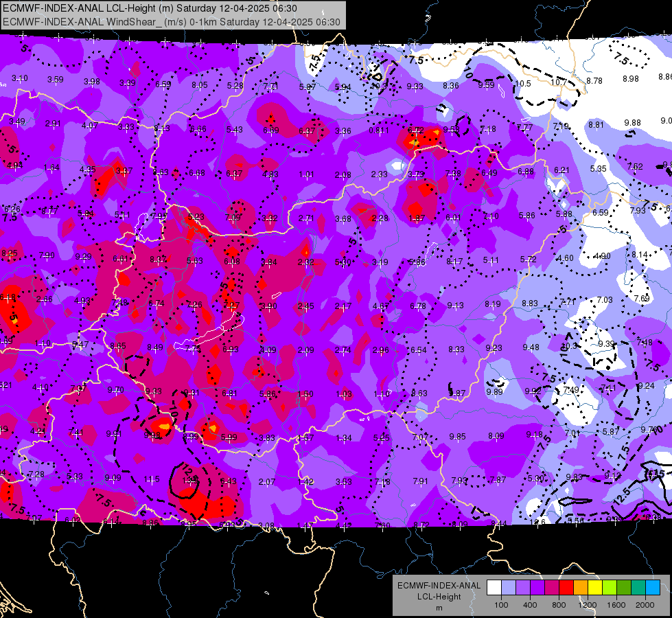This screenshot has width=672, height=618.
Task: Click wind shear value 7.77
Action: point(525,127)
